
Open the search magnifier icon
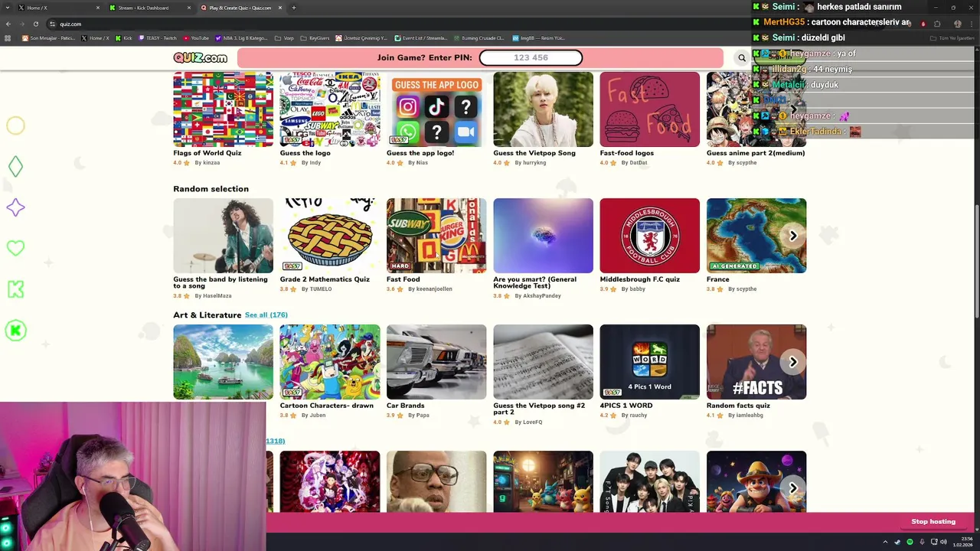pos(741,58)
